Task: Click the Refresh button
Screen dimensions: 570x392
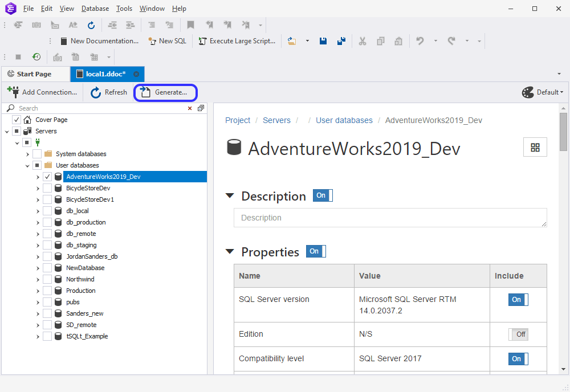Action: (109, 92)
